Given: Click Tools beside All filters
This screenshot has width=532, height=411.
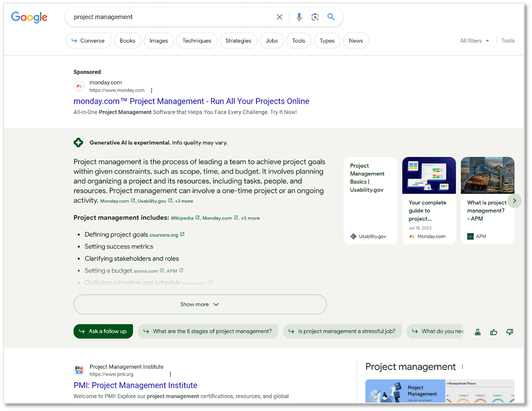Looking at the screenshot, I should pyautogui.click(x=508, y=41).
